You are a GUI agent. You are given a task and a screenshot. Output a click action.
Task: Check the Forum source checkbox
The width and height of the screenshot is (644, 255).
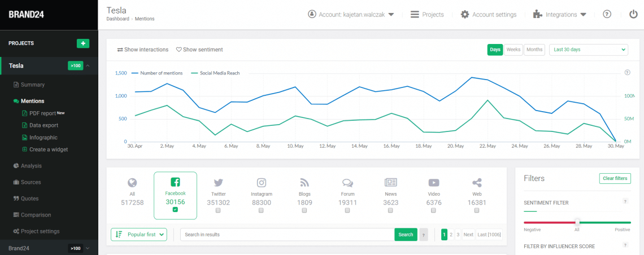pos(347,210)
